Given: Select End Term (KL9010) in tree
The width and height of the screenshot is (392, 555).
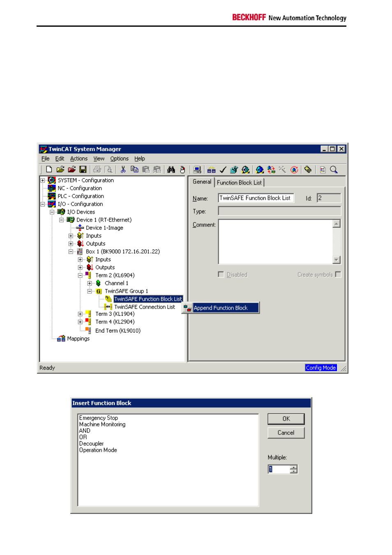Looking at the screenshot, I should click(x=118, y=331).
